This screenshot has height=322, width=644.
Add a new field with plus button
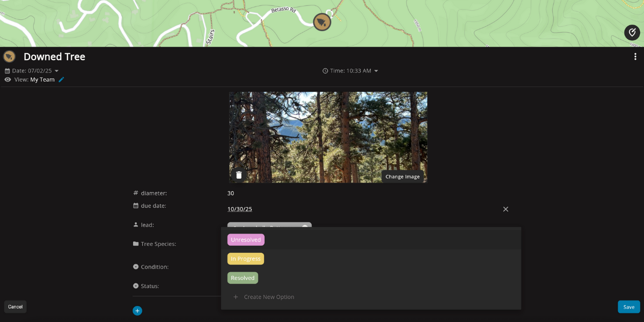(137, 310)
